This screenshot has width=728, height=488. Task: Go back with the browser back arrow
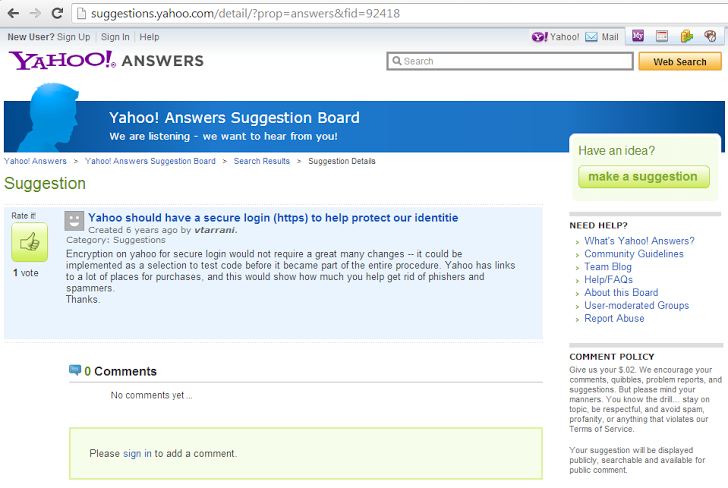(13, 13)
